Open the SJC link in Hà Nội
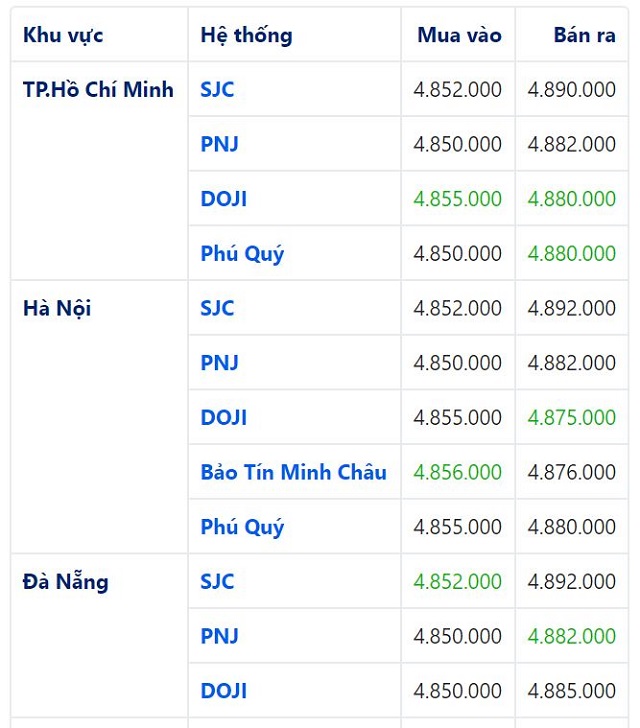Screen dimensions: 640x728 point(217,308)
